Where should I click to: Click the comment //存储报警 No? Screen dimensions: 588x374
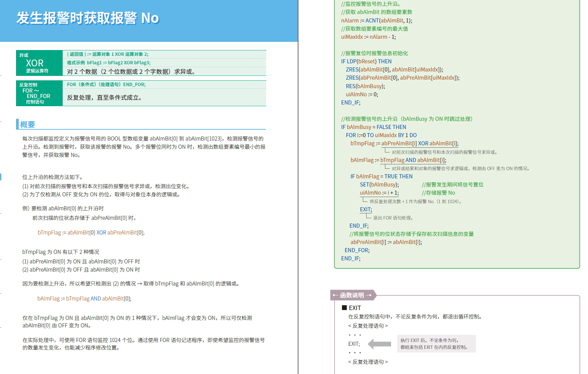click(438, 193)
